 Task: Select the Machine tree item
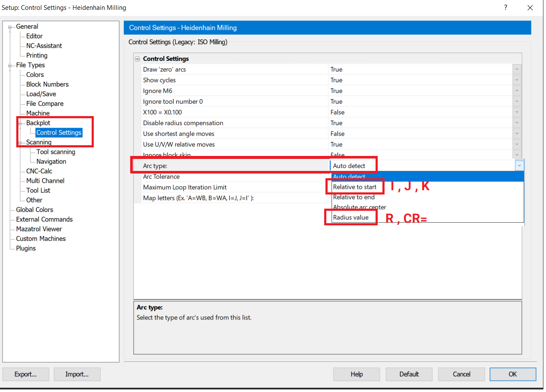pos(38,114)
